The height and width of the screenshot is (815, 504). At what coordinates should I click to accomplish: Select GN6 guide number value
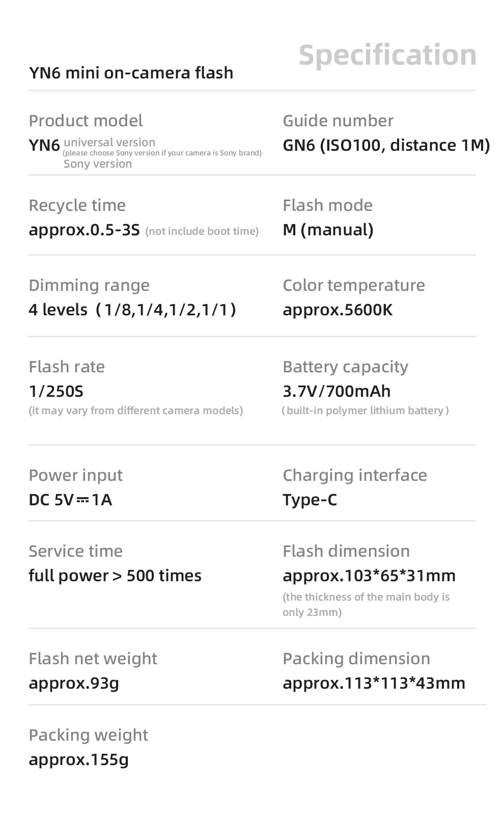(386, 145)
